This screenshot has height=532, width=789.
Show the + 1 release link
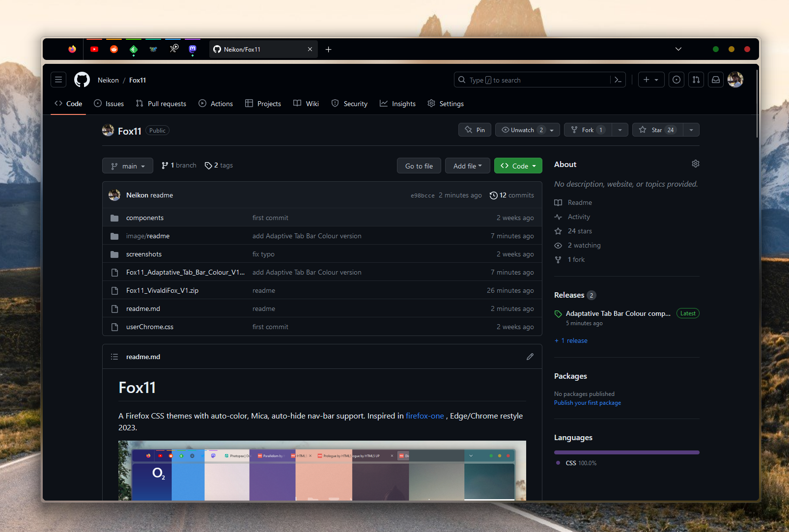(571, 340)
